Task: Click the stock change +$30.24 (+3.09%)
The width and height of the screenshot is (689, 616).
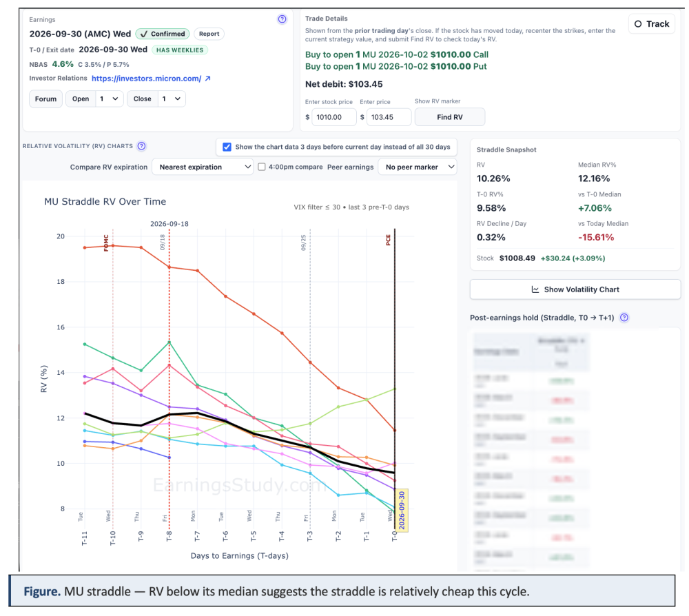Action: (573, 258)
